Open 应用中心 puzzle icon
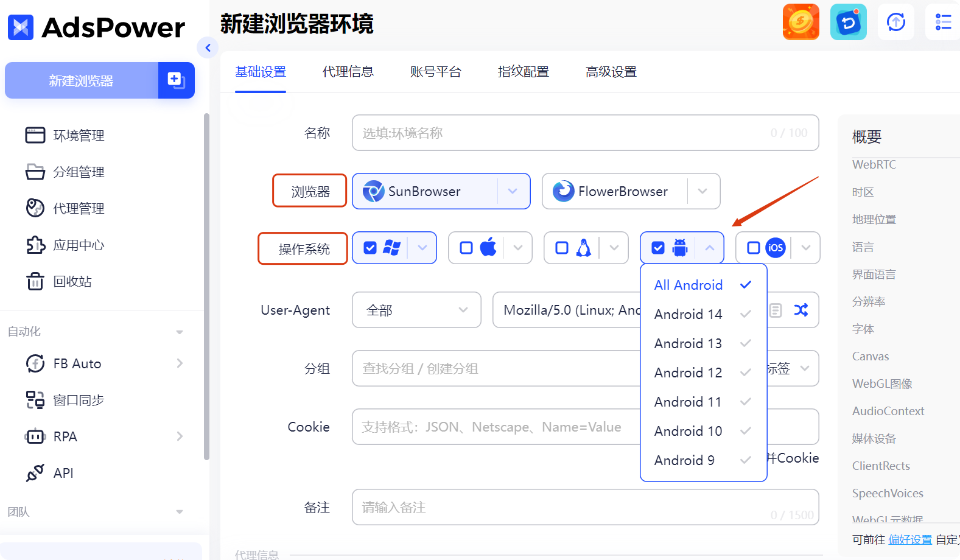This screenshot has width=960, height=560. [x=35, y=245]
